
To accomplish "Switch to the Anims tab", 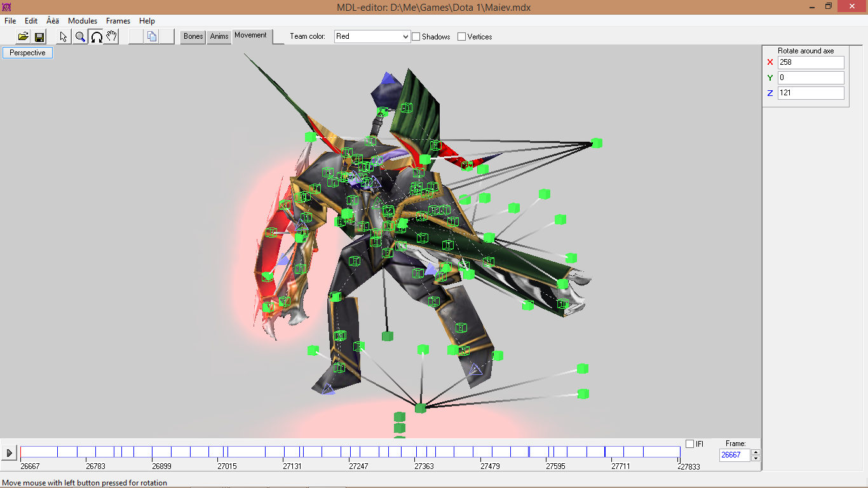I will 219,37.
